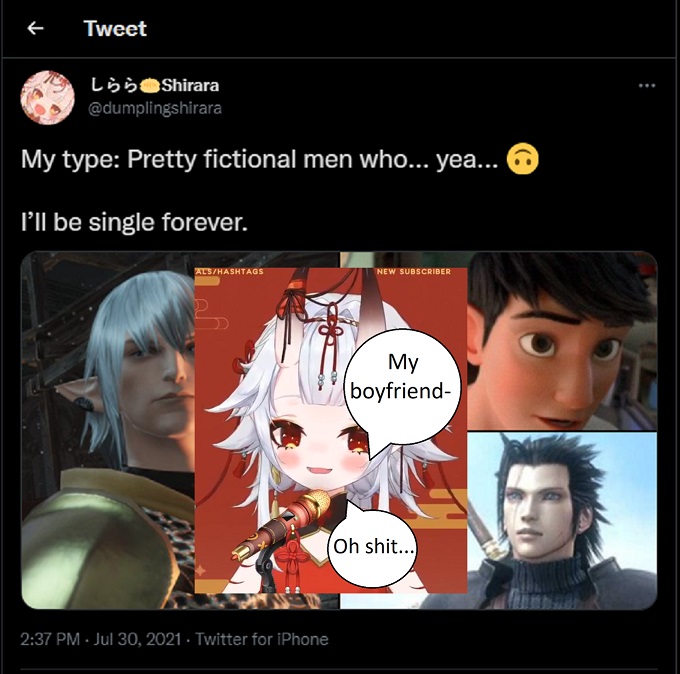Open the three-dot tweet options menu
Image resolution: width=680 pixels, height=674 pixels.
pyautogui.click(x=647, y=85)
